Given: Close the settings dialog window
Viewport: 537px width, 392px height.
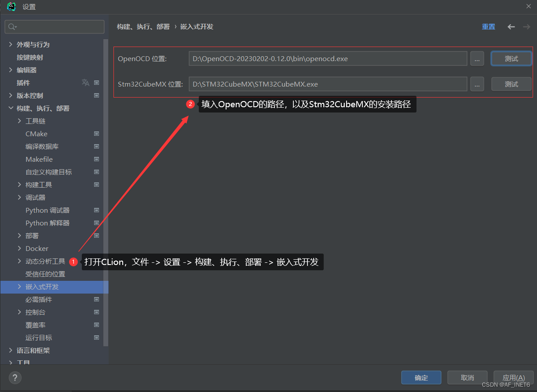Looking at the screenshot, I should pyautogui.click(x=528, y=6).
